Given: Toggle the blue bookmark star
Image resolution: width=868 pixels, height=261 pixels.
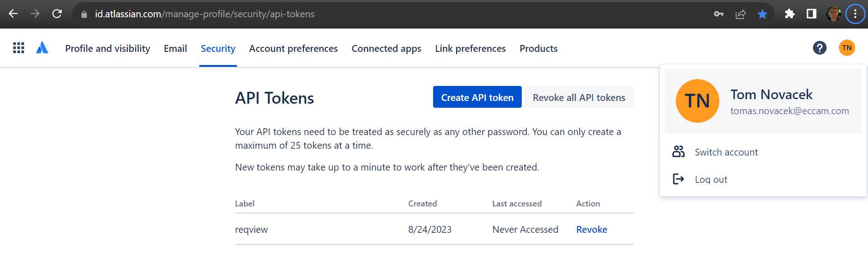Looking at the screenshot, I should [762, 14].
